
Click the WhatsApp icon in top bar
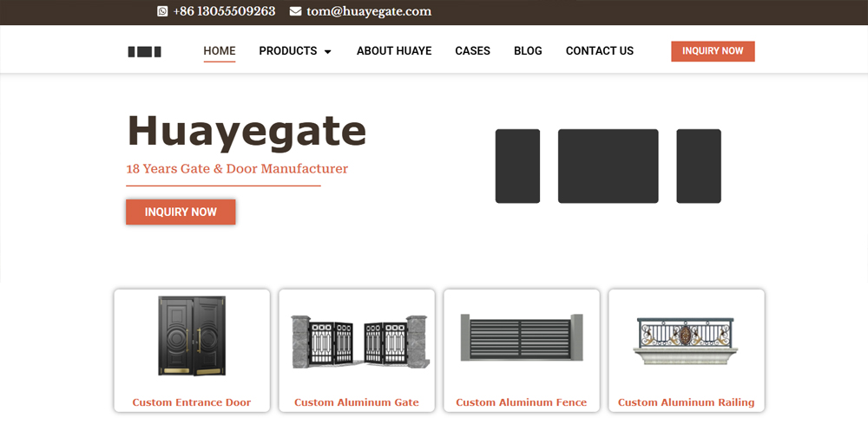pyautogui.click(x=162, y=11)
